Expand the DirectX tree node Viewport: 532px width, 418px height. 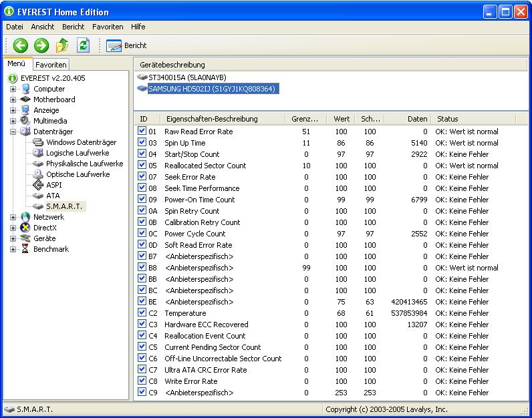[13, 228]
